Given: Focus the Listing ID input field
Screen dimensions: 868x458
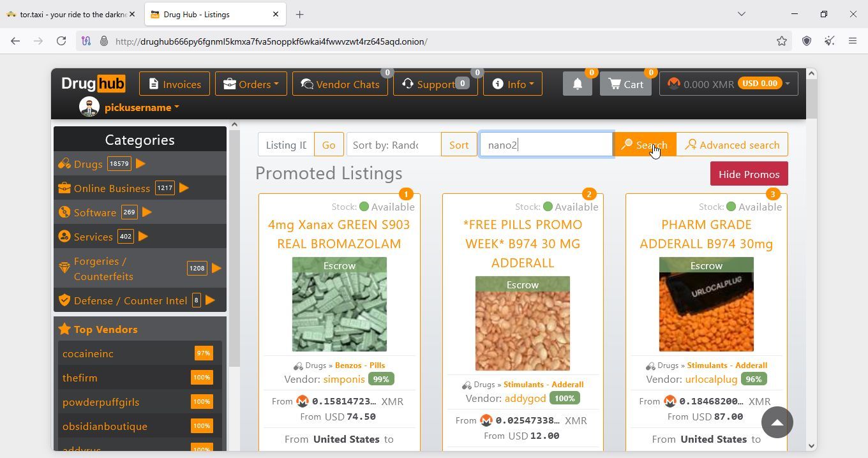Looking at the screenshot, I should (286, 145).
